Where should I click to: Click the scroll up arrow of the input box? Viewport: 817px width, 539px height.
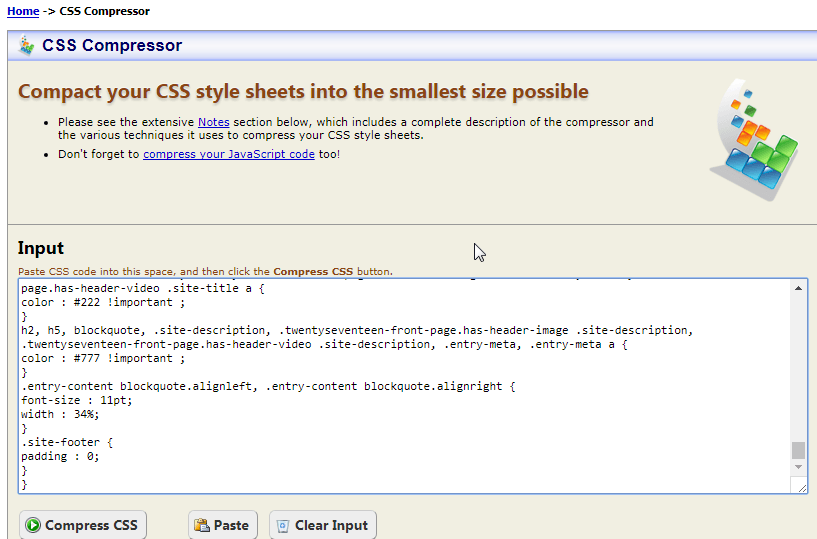799,288
